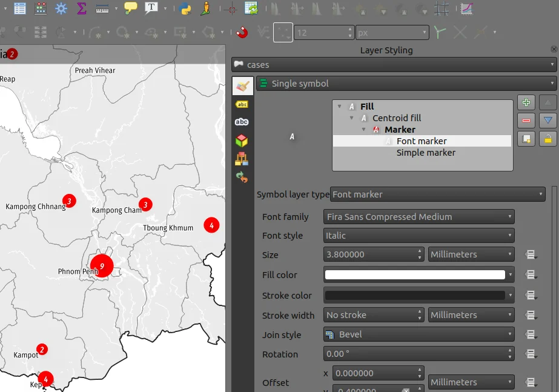Click the white Fill color swatch
Image resolution: width=559 pixels, height=392 pixels.
coord(415,275)
